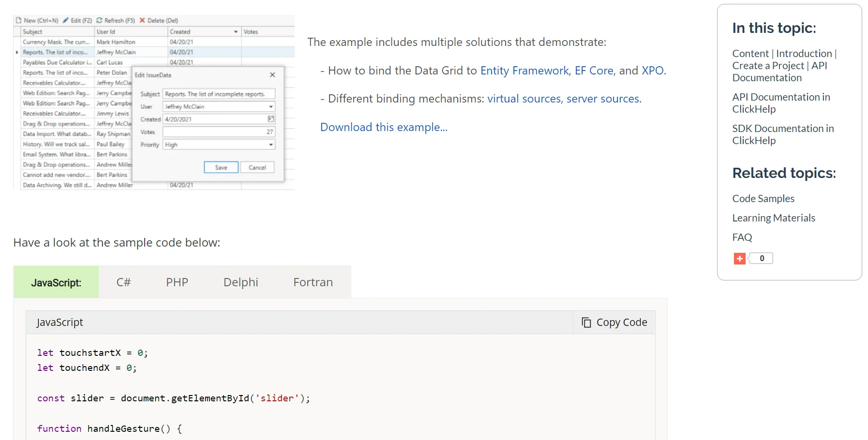Click the share counter showing 0
This screenshot has width=868, height=440.
pyautogui.click(x=762, y=259)
